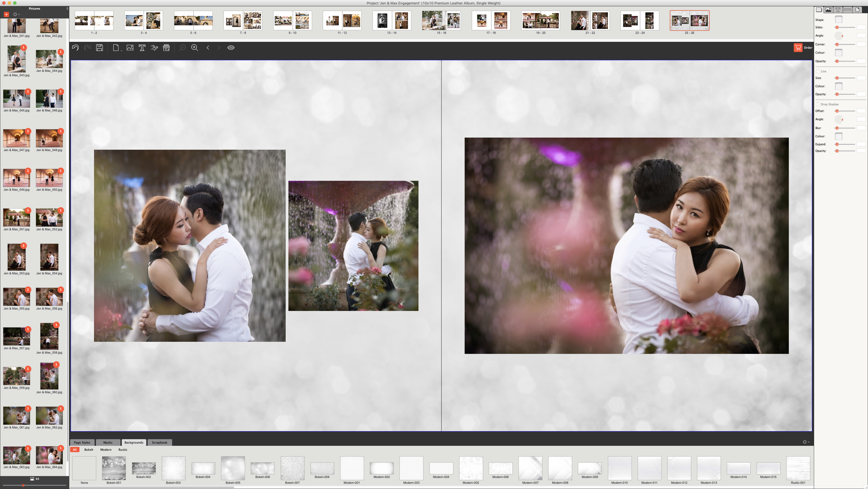Click the Line Colour swatch
The image size is (868, 489).
coord(839,86)
